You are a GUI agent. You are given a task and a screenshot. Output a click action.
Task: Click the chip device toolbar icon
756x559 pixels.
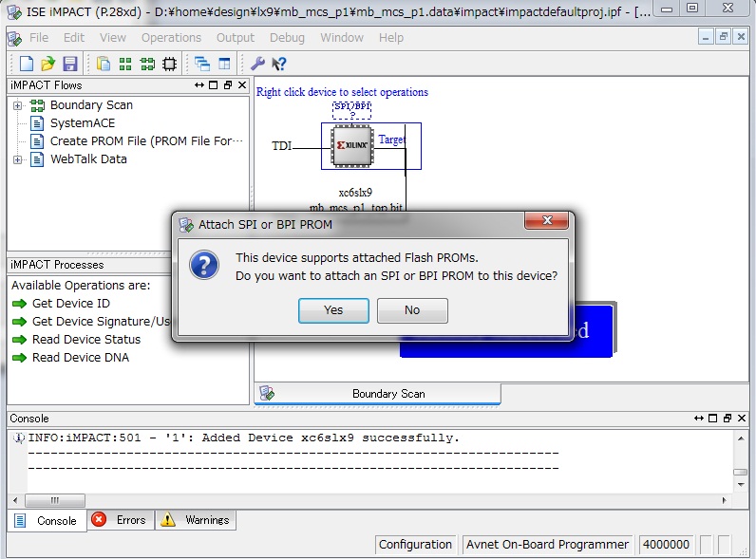click(170, 64)
